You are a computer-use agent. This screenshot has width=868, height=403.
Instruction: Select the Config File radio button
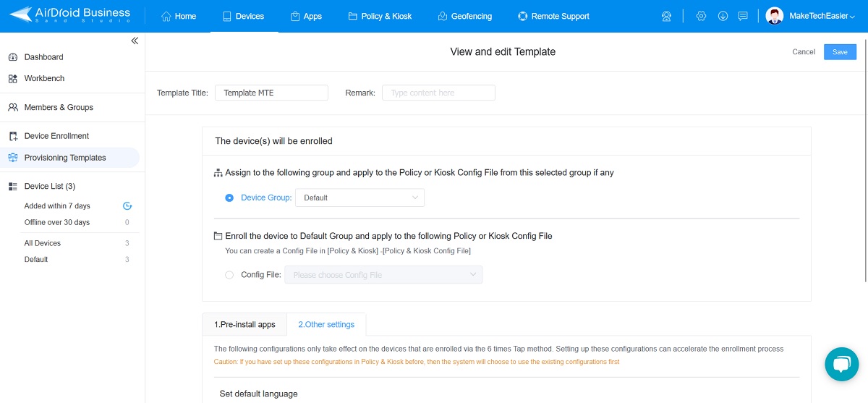229,275
